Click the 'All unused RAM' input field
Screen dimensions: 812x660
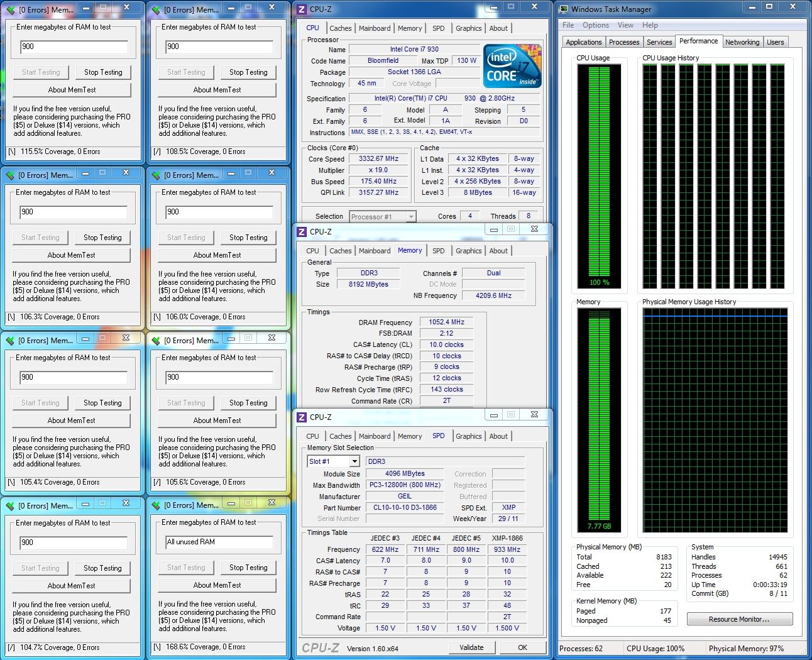click(x=219, y=542)
